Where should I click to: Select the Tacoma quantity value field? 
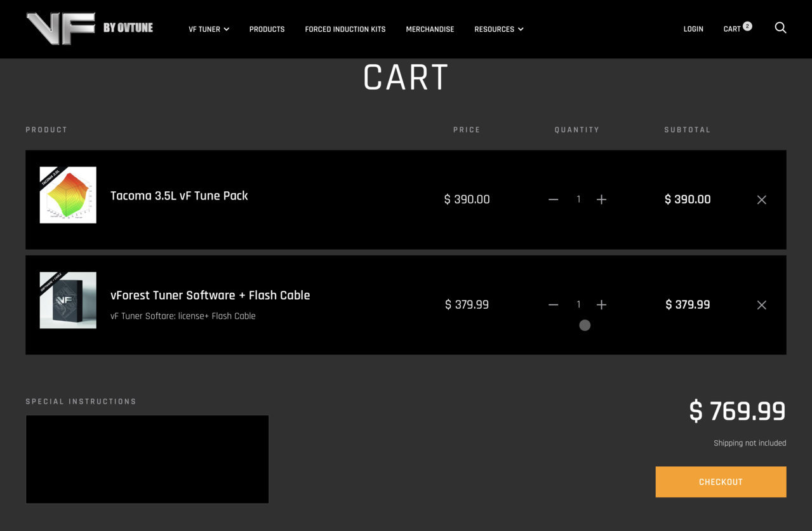pyautogui.click(x=578, y=199)
